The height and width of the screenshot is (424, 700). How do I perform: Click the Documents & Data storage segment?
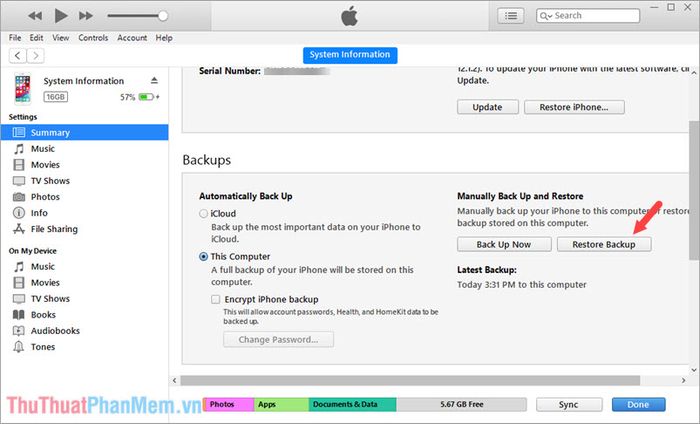(352, 404)
